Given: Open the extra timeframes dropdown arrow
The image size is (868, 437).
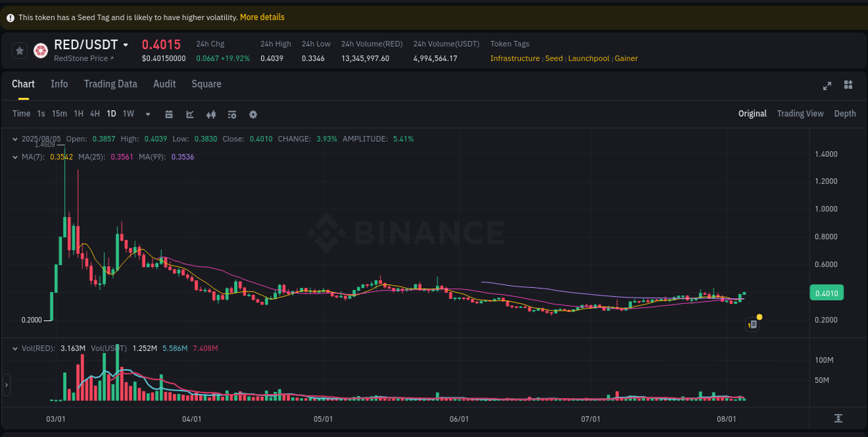Looking at the screenshot, I should click(x=147, y=114).
